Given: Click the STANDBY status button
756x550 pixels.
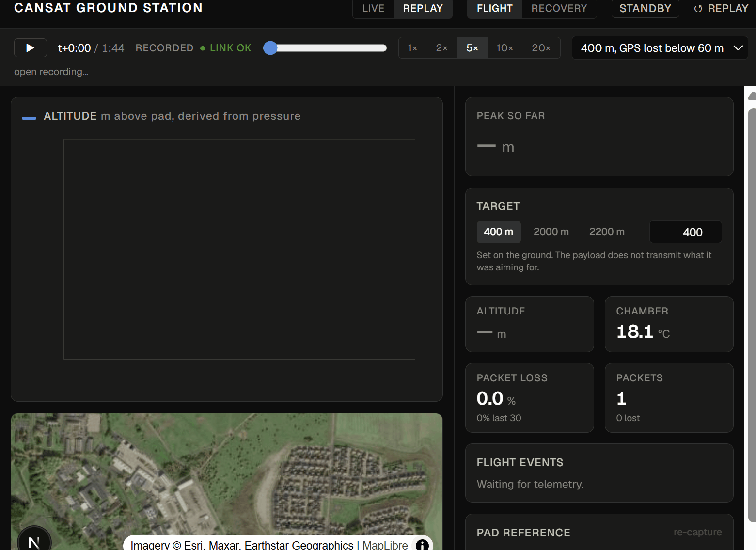Looking at the screenshot, I should 645,8.
